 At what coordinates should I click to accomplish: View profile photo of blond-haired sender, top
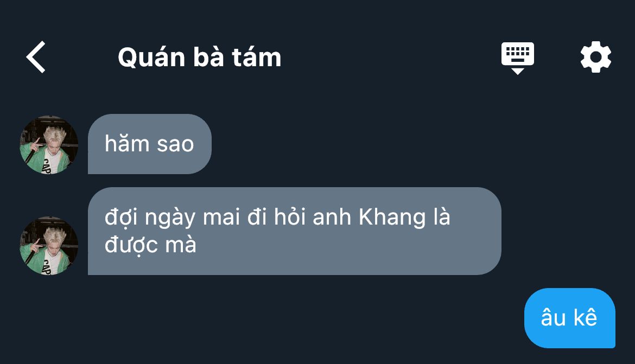(x=49, y=144)
